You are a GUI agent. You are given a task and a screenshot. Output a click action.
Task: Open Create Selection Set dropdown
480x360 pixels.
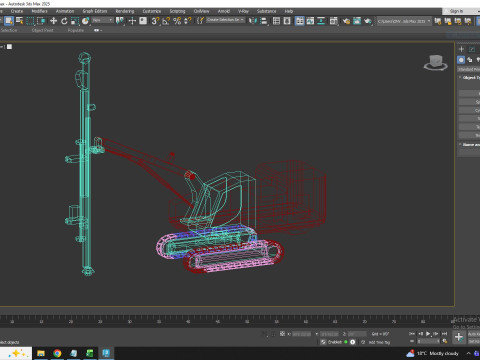click(225, 20)
